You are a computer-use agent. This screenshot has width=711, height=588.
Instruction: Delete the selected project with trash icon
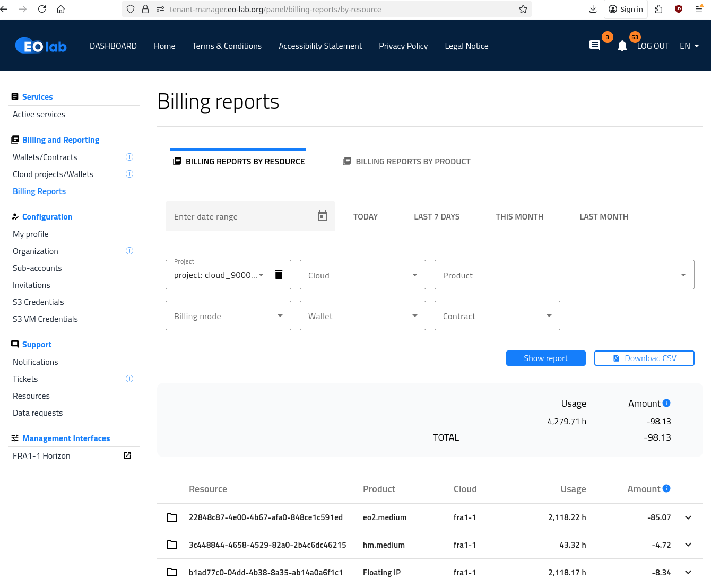point(279,275)
